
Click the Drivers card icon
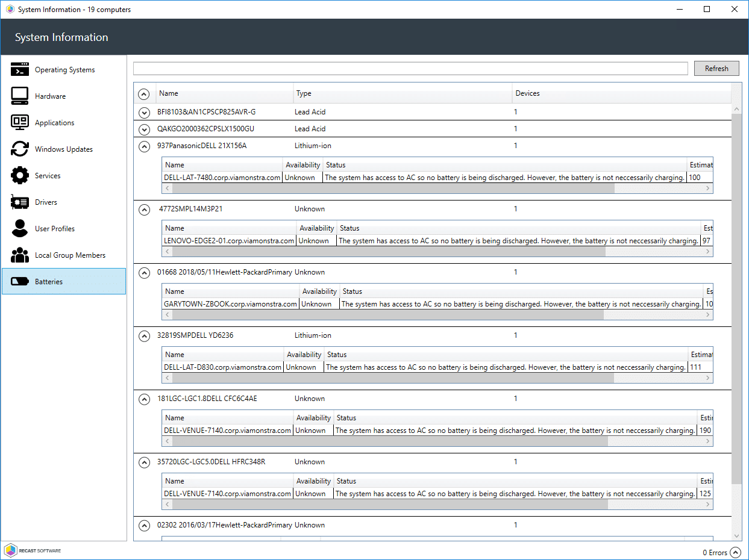pos(20,202)
